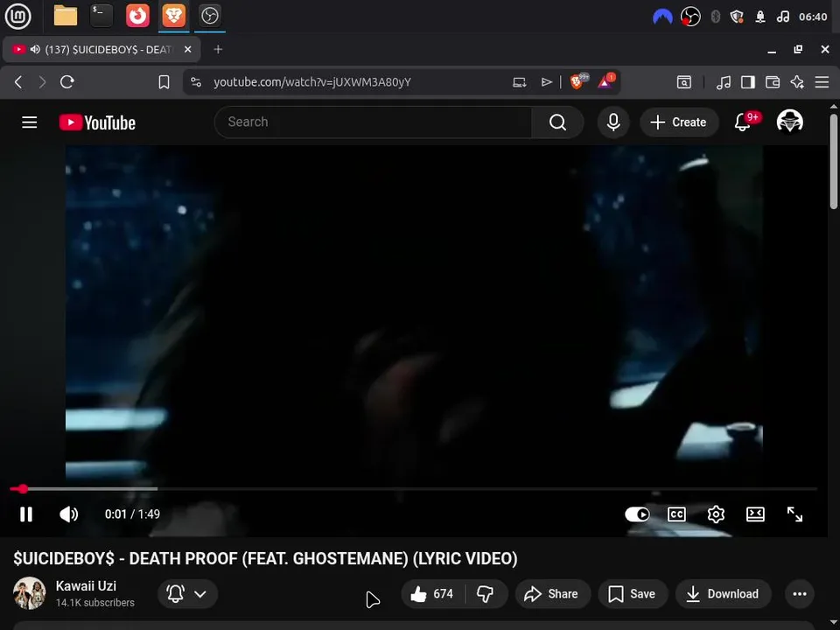Viewport: 840px width, 630px height.
Task: Open Kawaii Uzi channel avatar
Action: pyautogui.click(x=30, y=593)
